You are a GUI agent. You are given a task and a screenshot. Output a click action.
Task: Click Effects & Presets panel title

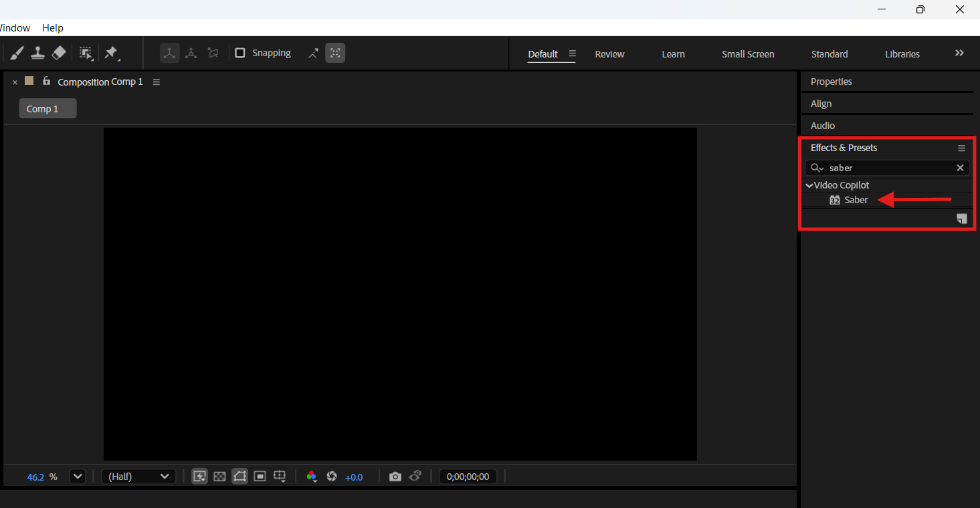(844, 148)
